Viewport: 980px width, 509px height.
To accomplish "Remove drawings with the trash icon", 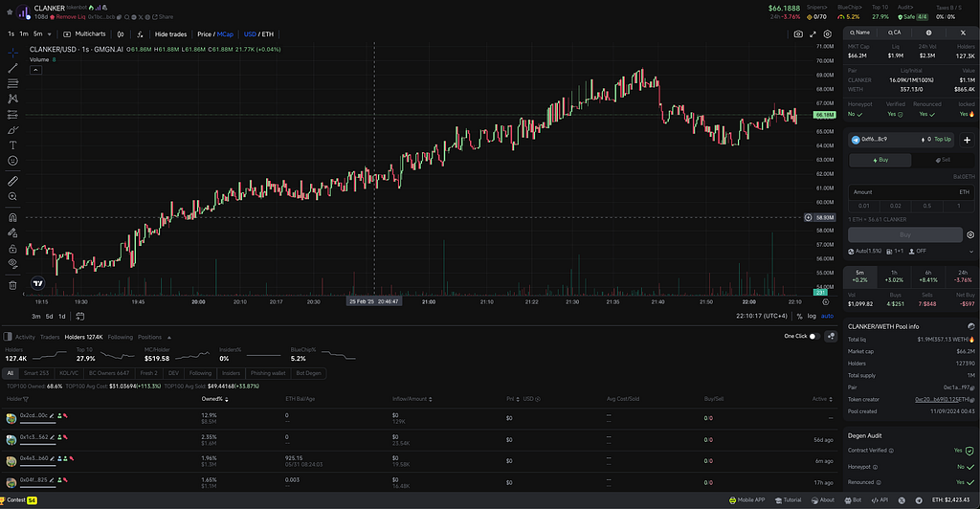I will (x=12, y=285).
